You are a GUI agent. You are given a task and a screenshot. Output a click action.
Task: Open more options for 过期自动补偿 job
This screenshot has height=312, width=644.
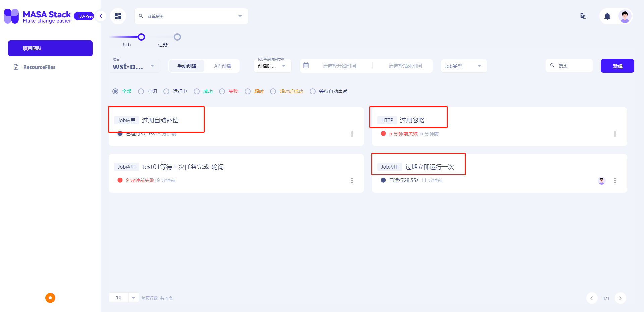(352, 134)
